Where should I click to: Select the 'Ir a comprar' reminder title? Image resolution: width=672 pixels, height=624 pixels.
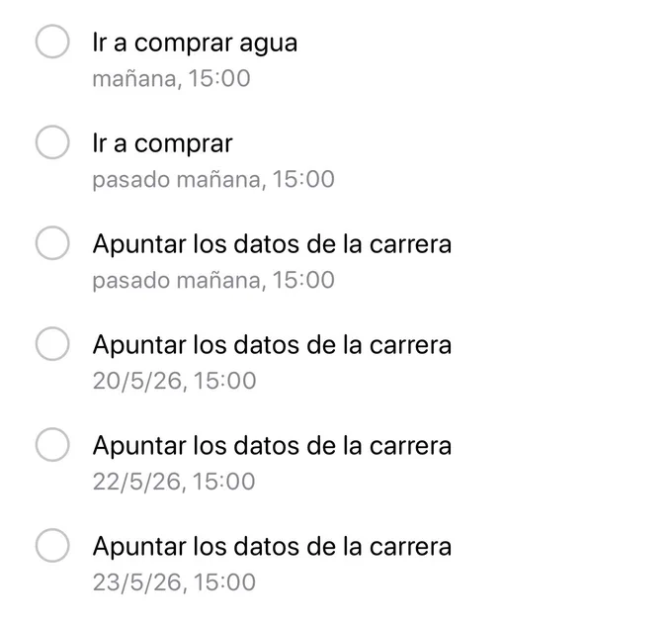(162, 144)
